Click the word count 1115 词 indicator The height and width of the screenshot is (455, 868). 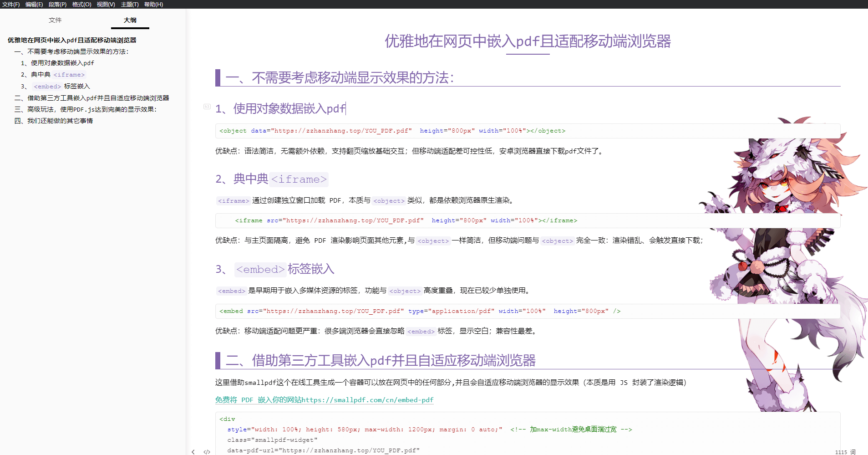coord(845,452)
